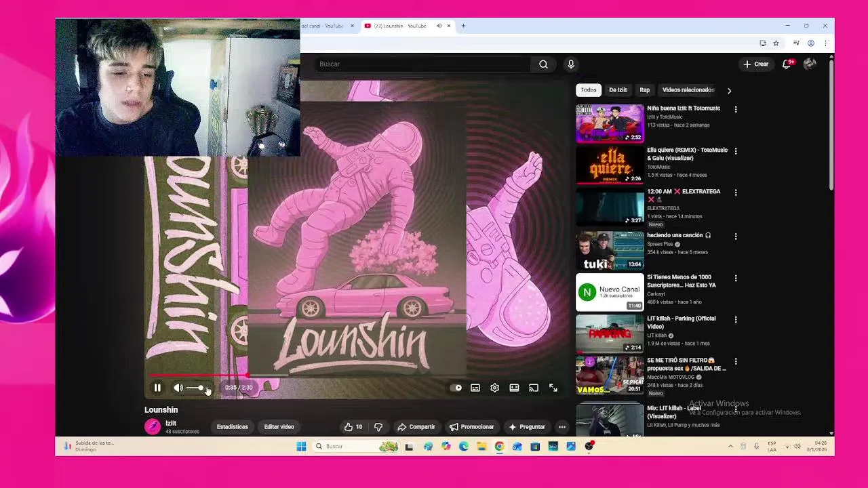This screenshot has height=488, width=868.
Task: Open the Iziit channel avatar
Action: point(153,426)
